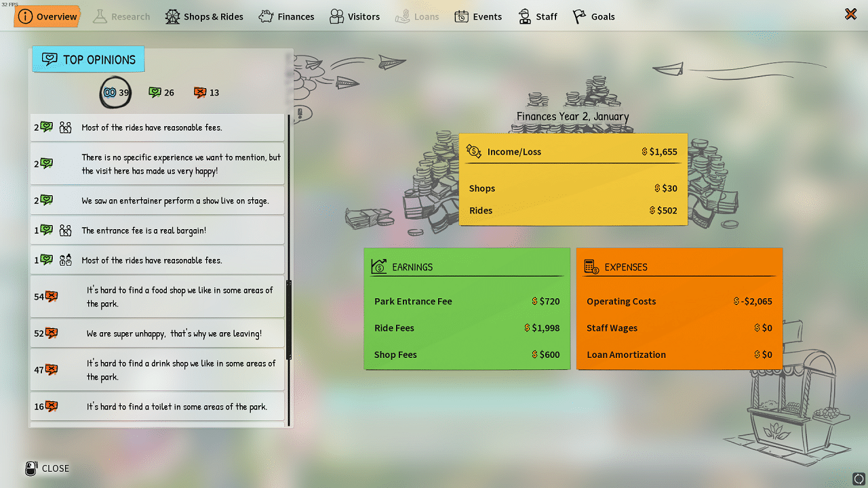Click the round icon in bottom right corner
The image size is (868, 488).
pyautogui.click(x=859, y=479)
